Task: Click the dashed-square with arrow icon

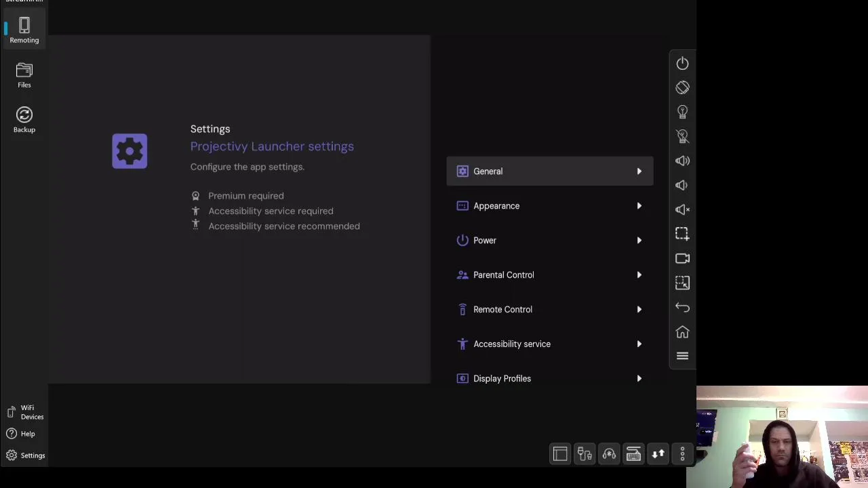Action: [682, 283]
